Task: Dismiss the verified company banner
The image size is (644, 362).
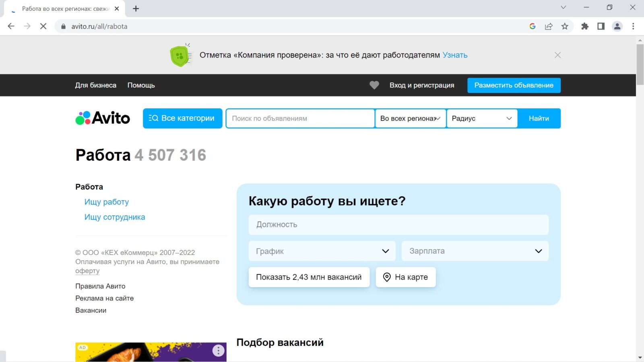Action: [557, 55]
